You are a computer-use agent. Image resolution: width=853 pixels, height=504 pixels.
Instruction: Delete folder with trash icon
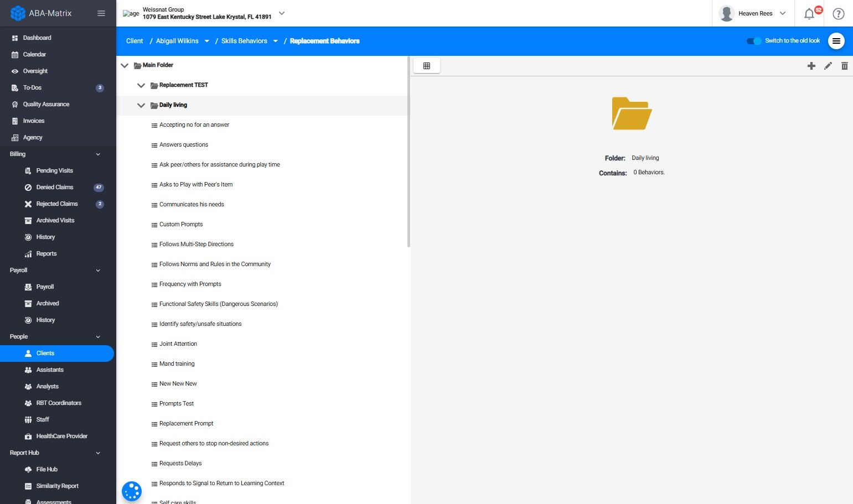tap(845, 66)
